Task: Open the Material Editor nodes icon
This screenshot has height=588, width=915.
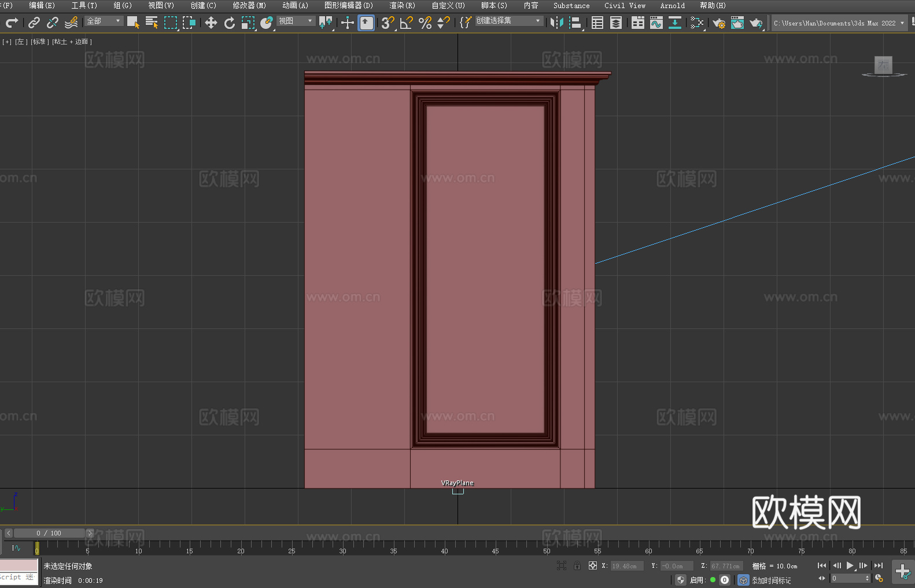Action: coord(697,23)
